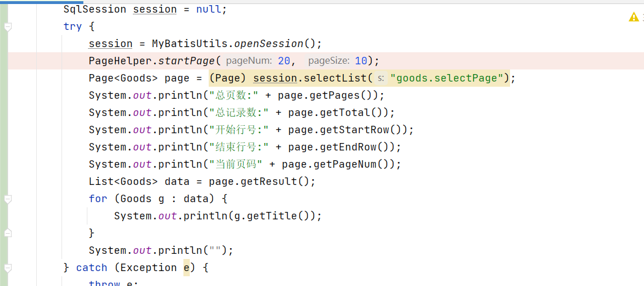Viewport: 644px width, 286px height.
Task: Click the "总记录数:" string
Action: pyautogui.click(x=239, y=113)
